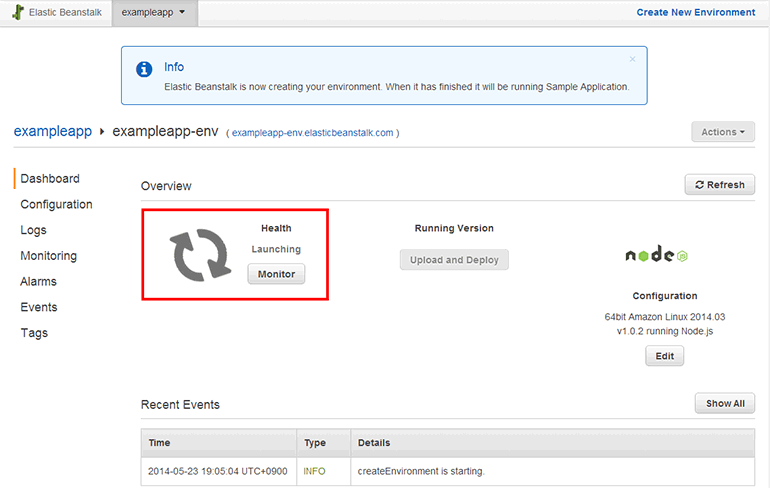
Task: Navigate to Logs in the sidebar
Action: 33,230
